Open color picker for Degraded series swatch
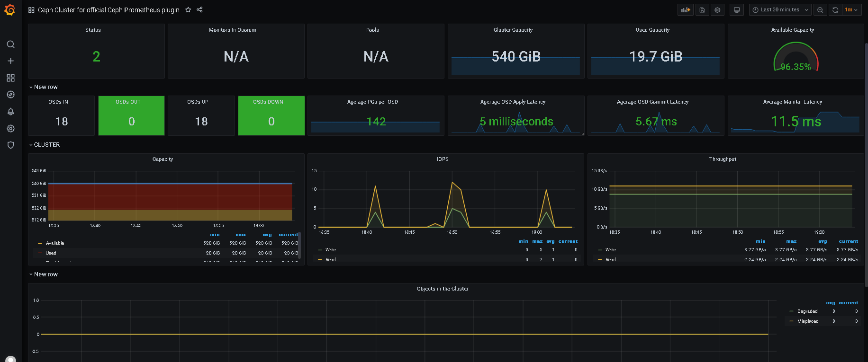The height and width of the screenshot is (362, 868). tap(791, 311)
